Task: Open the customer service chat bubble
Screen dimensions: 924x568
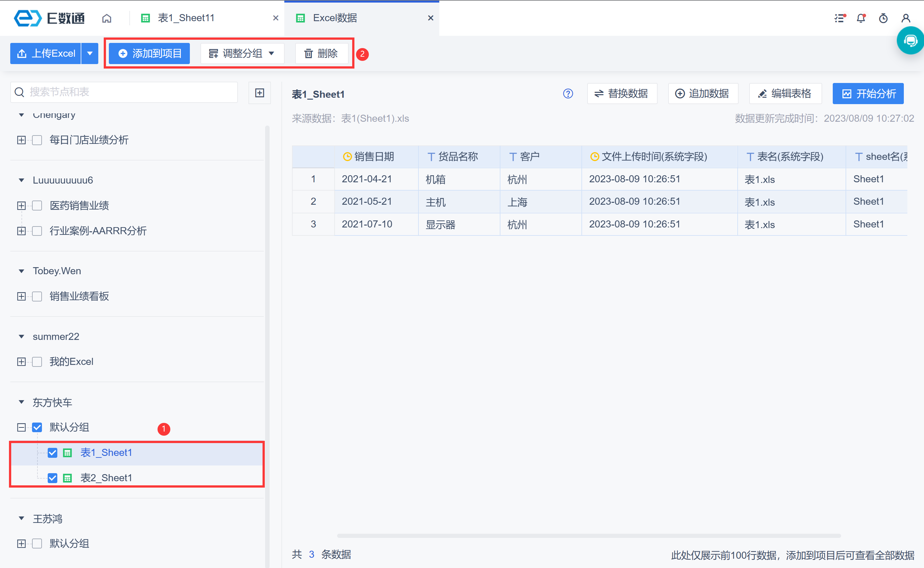Action: click(911, 41)
